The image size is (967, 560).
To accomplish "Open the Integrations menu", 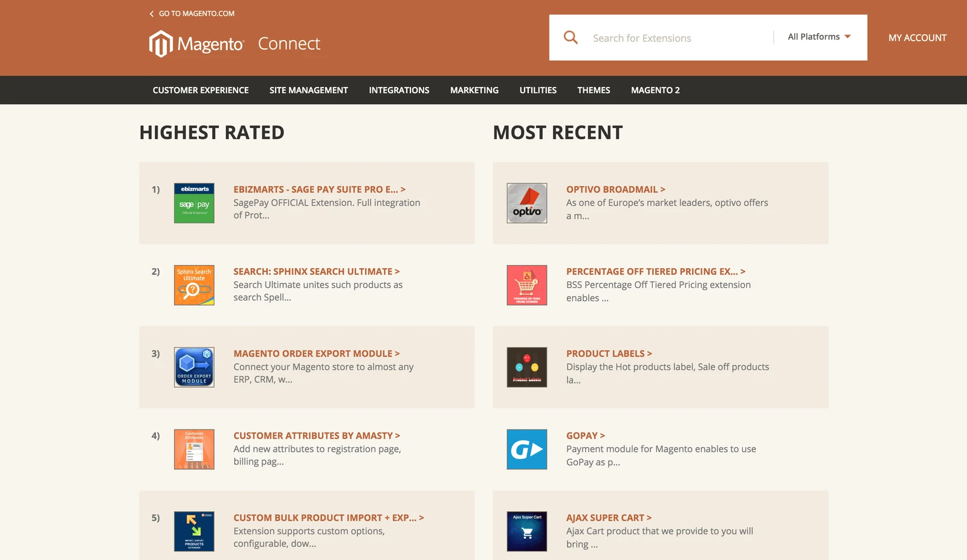I will pos(399,90).
